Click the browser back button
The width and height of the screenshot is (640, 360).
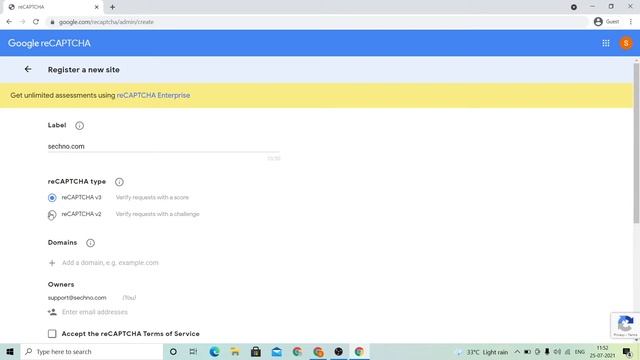click(x=9, y=22)
